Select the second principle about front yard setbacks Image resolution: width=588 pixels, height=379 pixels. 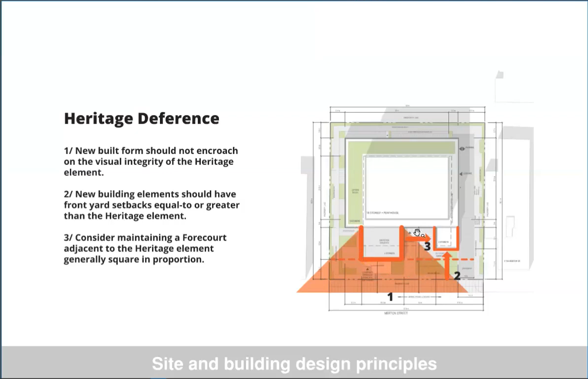tap(152, 205)
